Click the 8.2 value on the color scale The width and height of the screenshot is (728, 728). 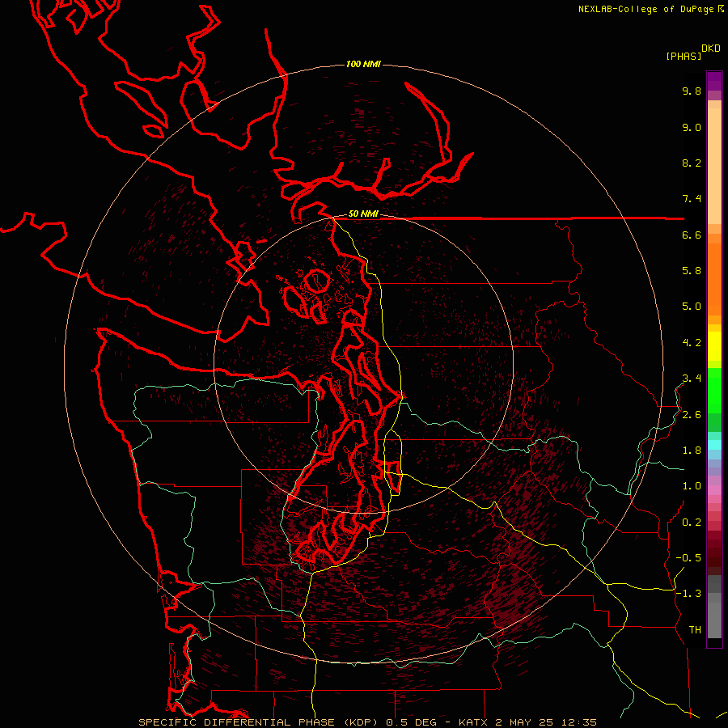point(692,163)
